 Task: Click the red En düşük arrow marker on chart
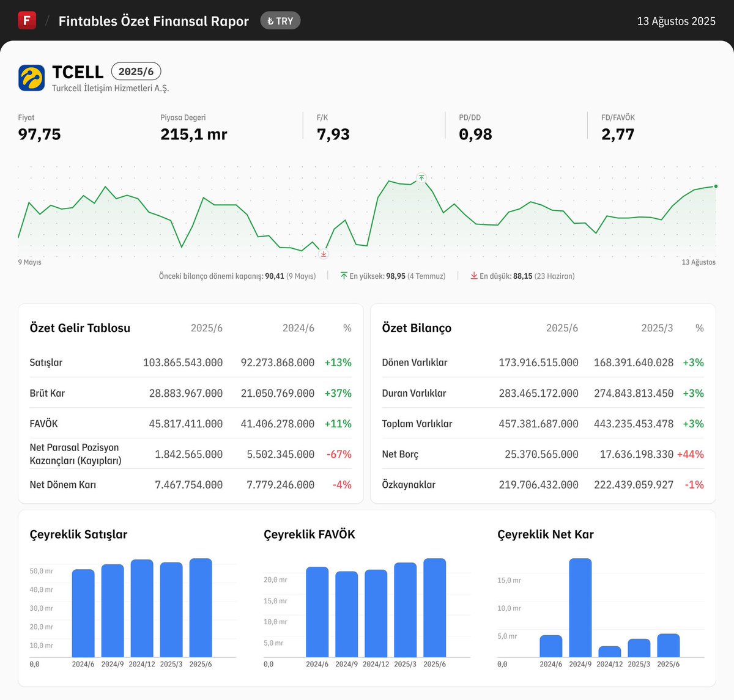point(324,254)
